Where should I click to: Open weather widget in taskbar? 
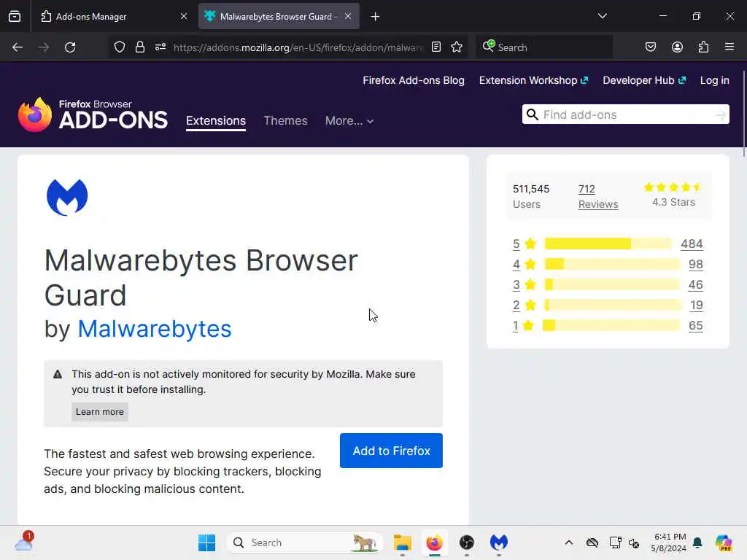coord(24,542)
